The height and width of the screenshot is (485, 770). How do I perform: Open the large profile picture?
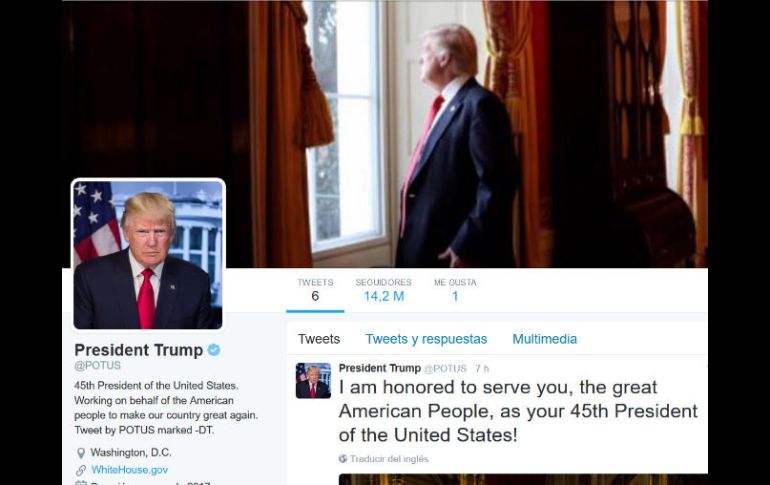pyautogui.click(x=148, y=254)
